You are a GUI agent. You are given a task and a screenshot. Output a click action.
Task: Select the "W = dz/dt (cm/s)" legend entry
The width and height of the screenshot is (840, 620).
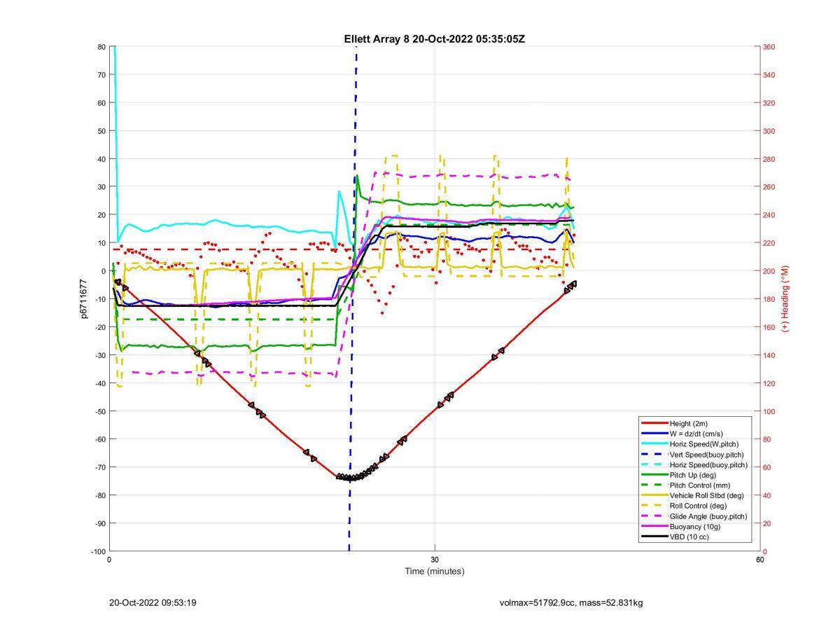point(696,434)
